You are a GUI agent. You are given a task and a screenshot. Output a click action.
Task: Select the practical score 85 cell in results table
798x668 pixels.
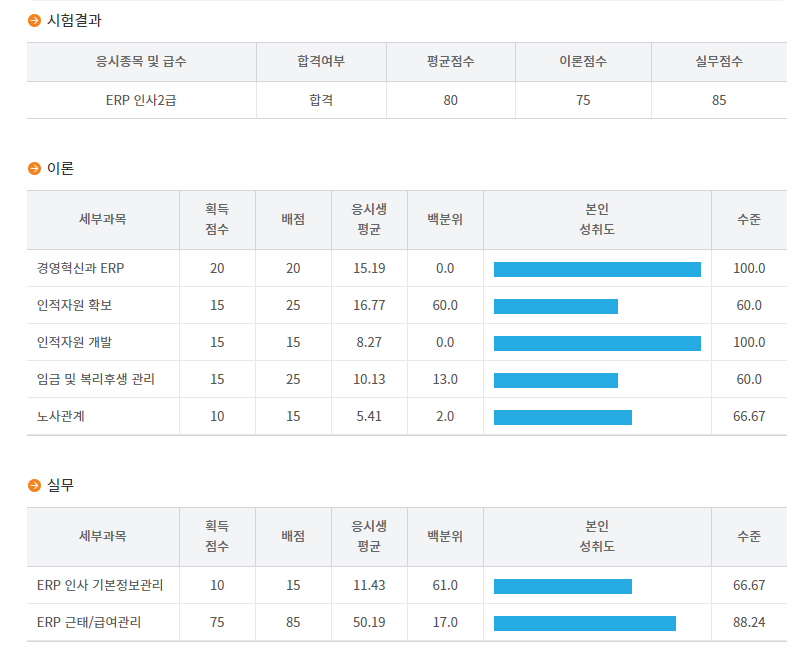point(719,100)
